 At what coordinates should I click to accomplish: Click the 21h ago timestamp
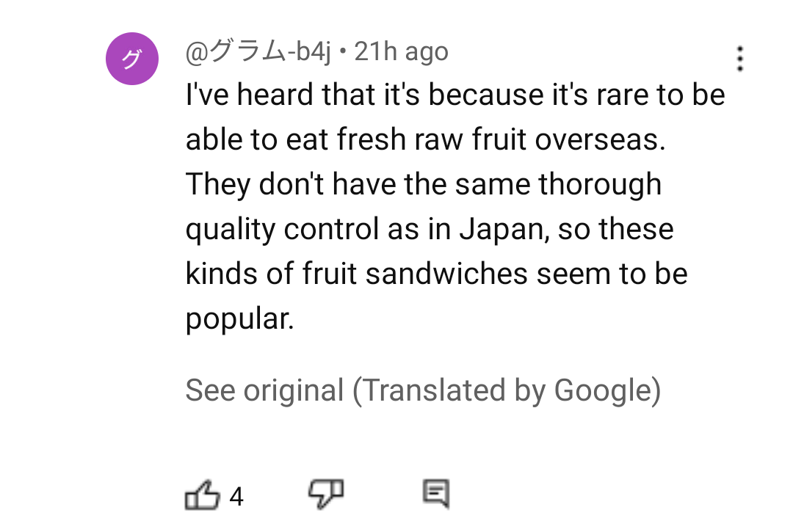401,51
